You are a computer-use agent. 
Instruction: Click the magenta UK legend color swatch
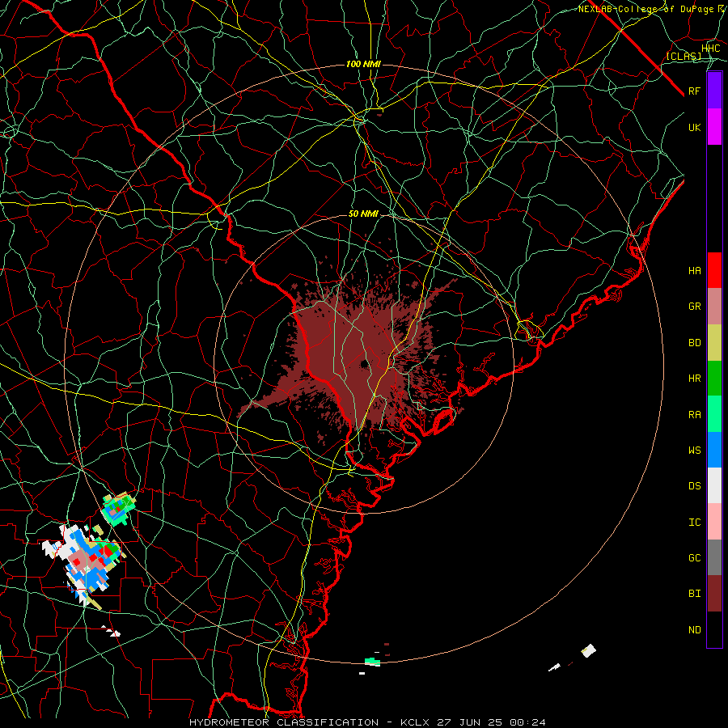[714, 127]
